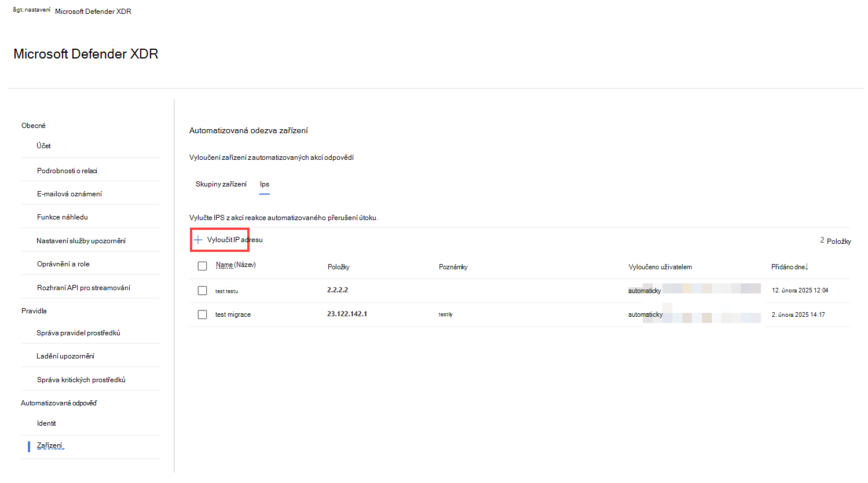Select Zařízení in the sidebar
Image resolution: width=868 pixels, height=483 pixels.
pos(50,446)
